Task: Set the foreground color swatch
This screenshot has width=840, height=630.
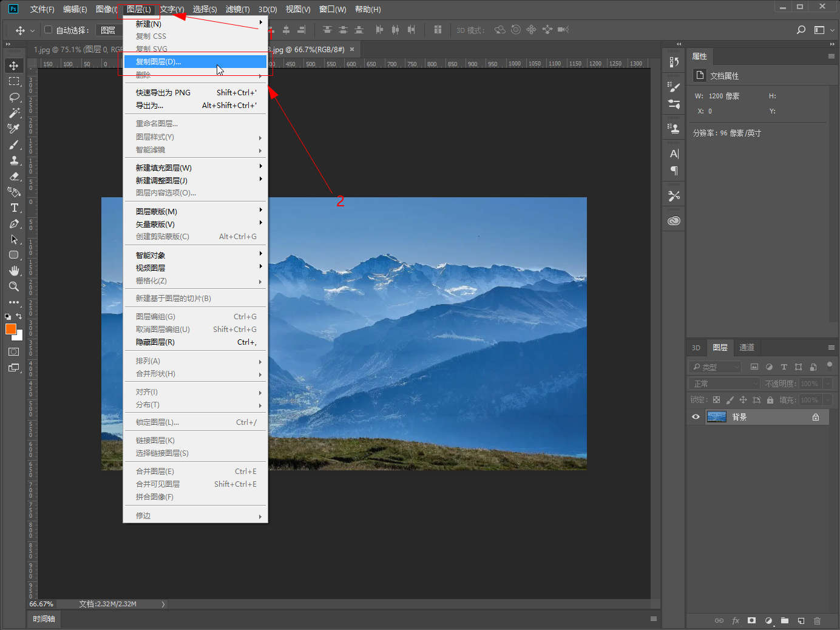Action: coord(10,328)
